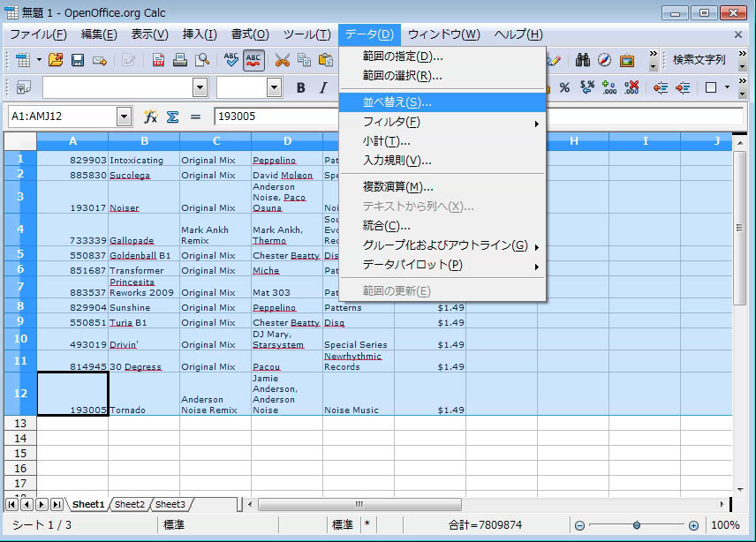
Task: Run the Spellcheck ABC checkmark icon
Action: point(231,60)
